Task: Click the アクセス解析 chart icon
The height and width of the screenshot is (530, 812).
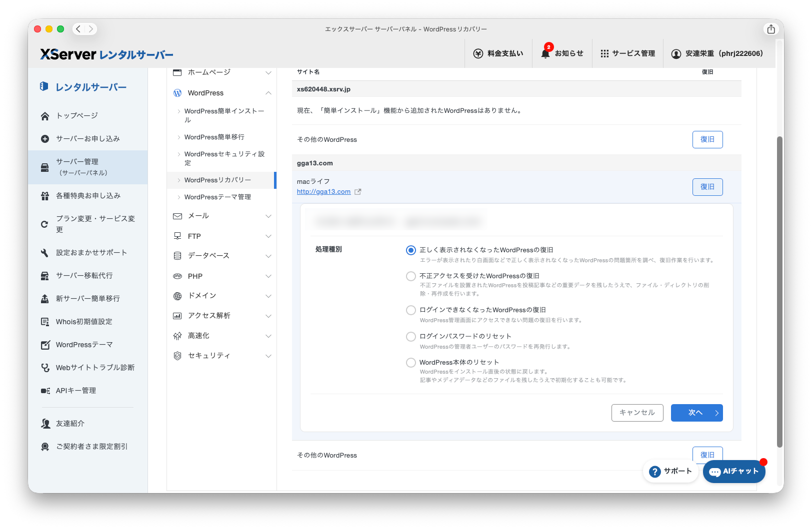Action: (177, 316)
